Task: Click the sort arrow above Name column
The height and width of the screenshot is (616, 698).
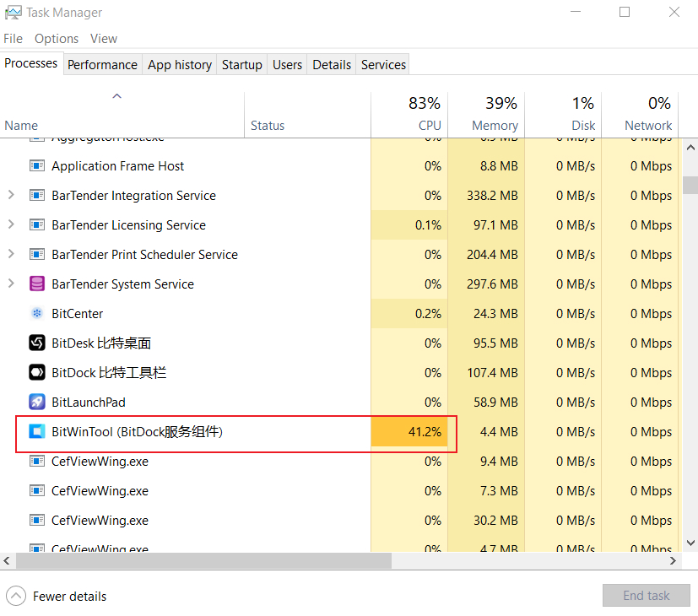Action: [x=116, y=96]
